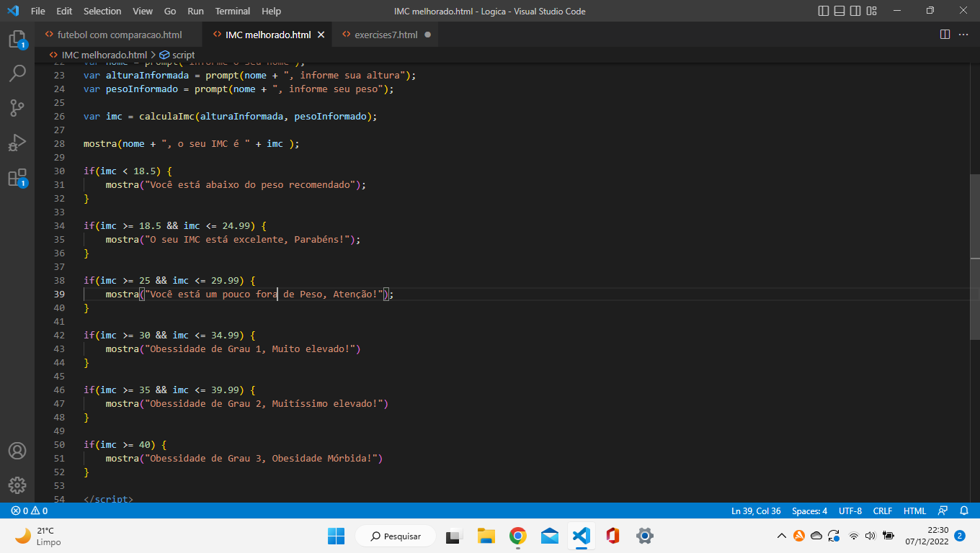This screenshot has width=980, height=553.
Task: Open the Go menu
Action: pos(170,11)
